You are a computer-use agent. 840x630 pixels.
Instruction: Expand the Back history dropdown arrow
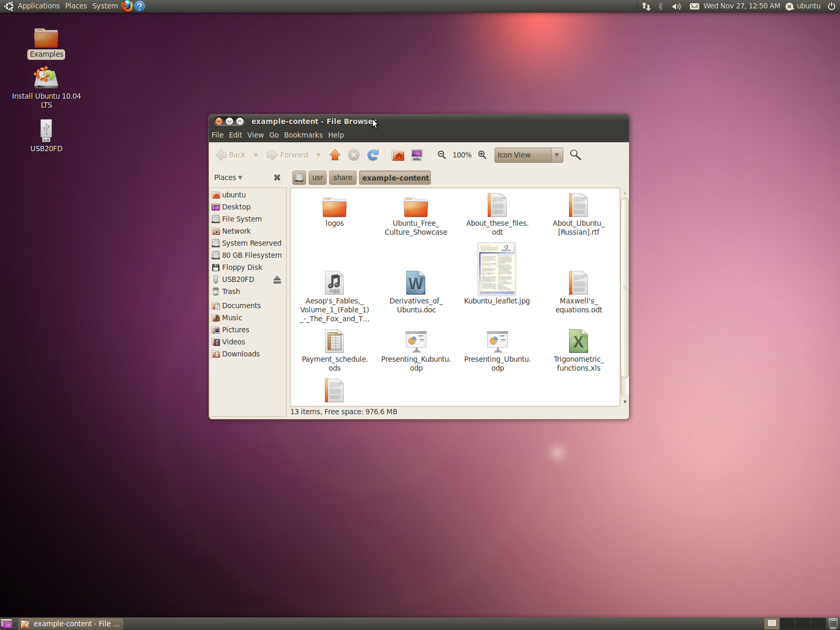point(256,155)
